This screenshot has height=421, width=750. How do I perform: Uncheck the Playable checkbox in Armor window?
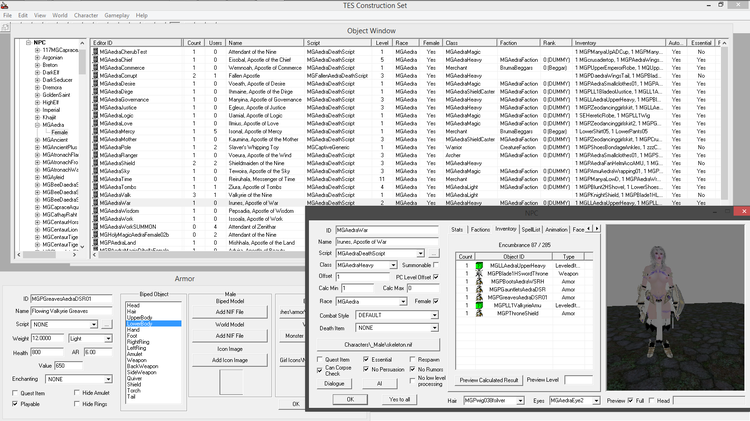click(x=15, y=404)
